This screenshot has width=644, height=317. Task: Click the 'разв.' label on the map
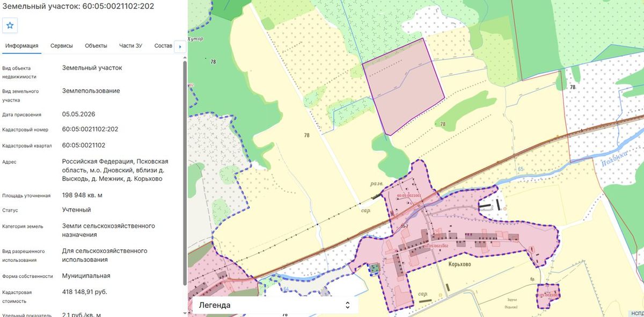pyautogui.click(x=377, y=183)
